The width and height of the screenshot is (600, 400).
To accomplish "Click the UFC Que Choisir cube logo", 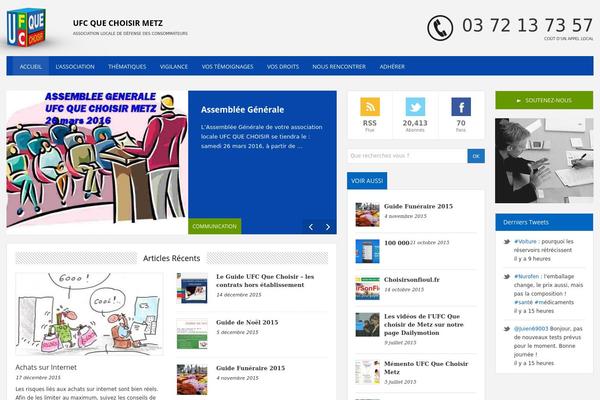I will click(x=26, y=27).
